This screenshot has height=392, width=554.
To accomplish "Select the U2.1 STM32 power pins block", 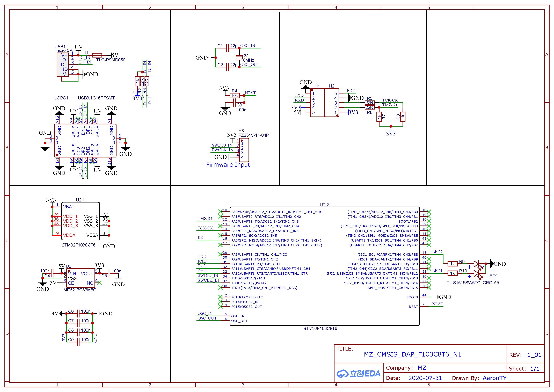I will pyautogui.click(x=80, y=221).
